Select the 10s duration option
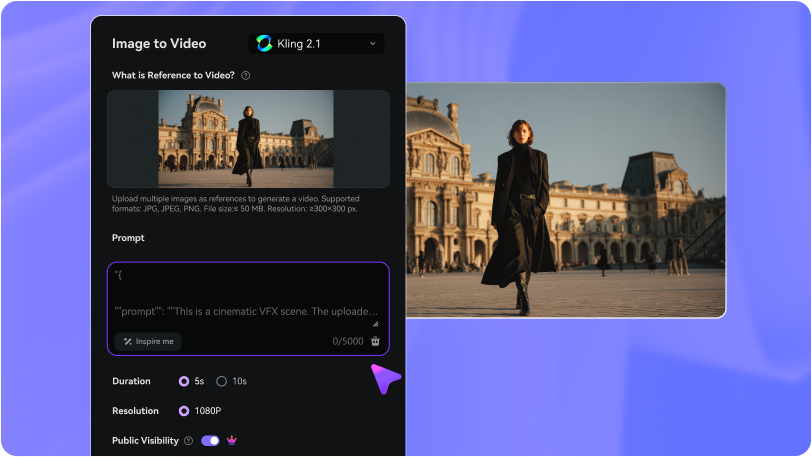The width and height of the screenshot is (812, 457). (231, 381)
